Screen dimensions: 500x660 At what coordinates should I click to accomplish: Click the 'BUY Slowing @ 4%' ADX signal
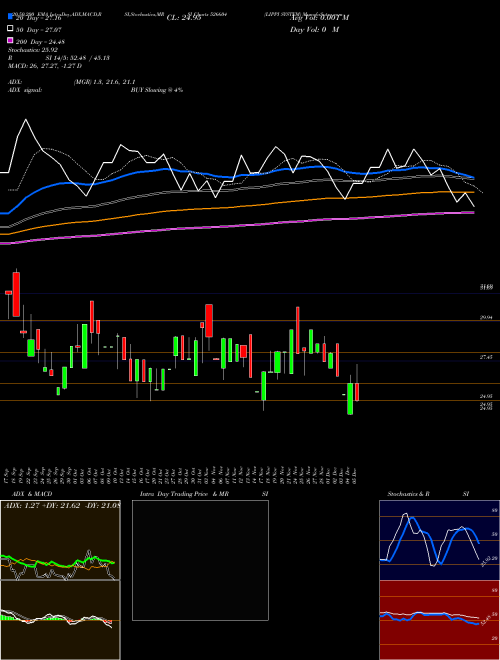click(157, 90)
